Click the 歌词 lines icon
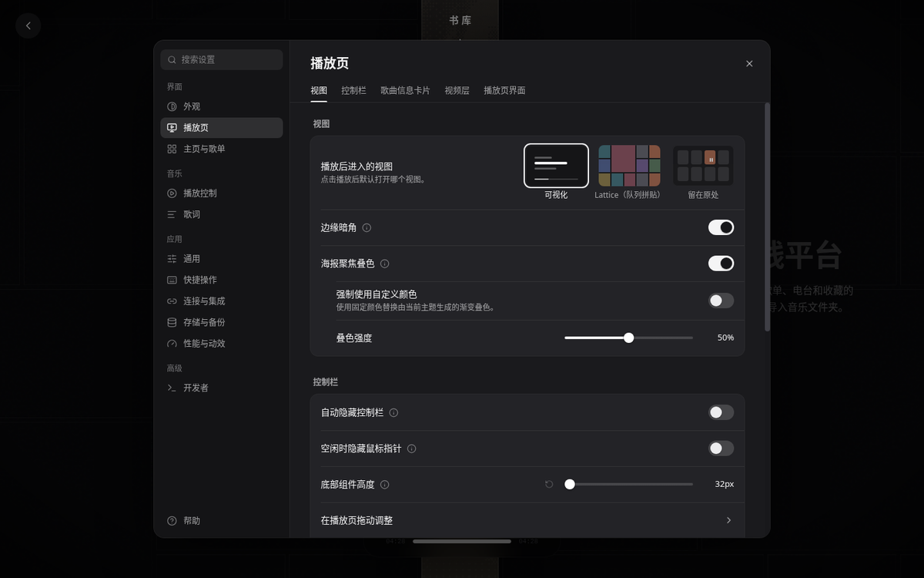 [172, 214]
